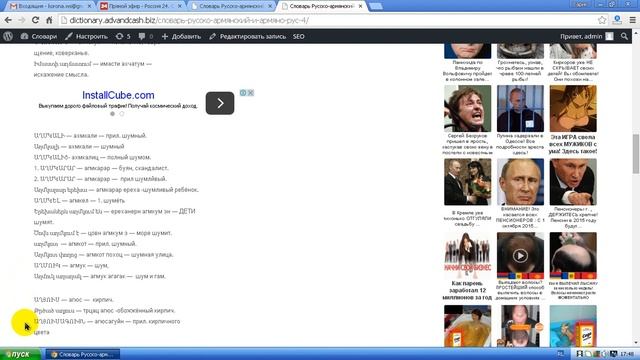Image resolution: width=640 pixels, height=360 pixels.
Task: Close the InstallCube ad with the X icon
Action: tap(251, 93)
